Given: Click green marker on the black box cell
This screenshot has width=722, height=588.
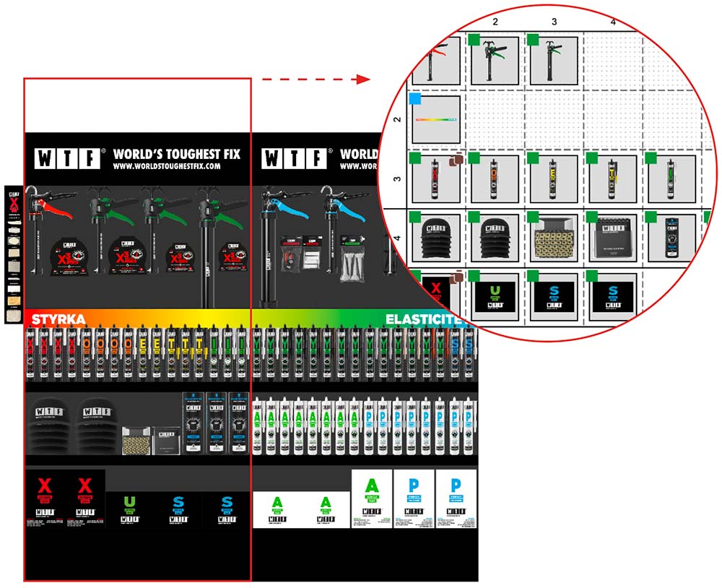Looking at the screenshot, I should point(592,217).
